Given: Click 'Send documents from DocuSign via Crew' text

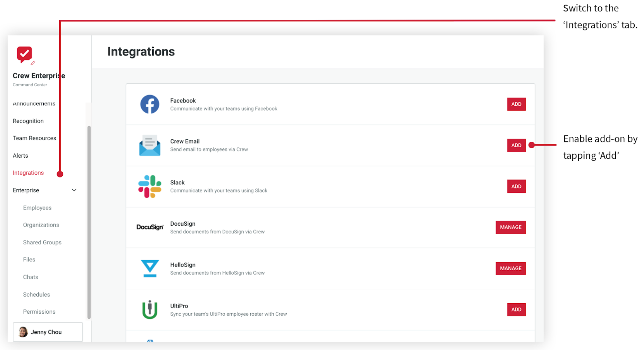Looking at the screenshot, I should tap(217, 231).
